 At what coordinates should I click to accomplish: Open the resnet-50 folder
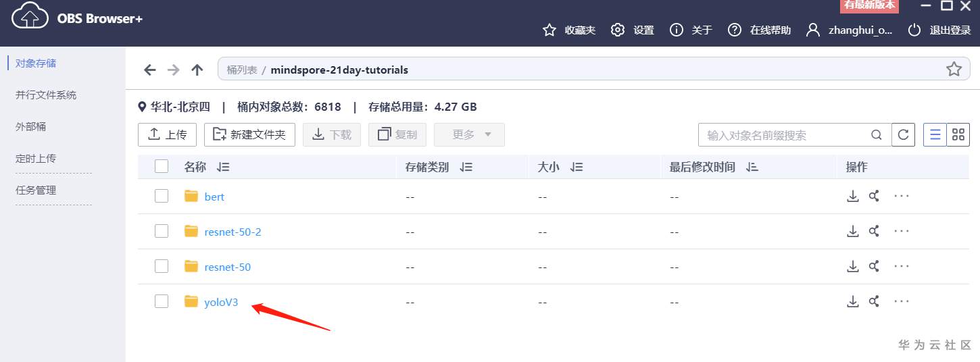[x=227, y=267]
